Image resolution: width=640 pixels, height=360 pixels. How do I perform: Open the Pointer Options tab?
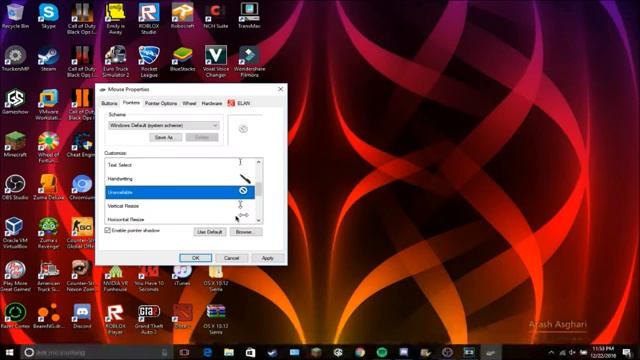click(x=161, y=104)
